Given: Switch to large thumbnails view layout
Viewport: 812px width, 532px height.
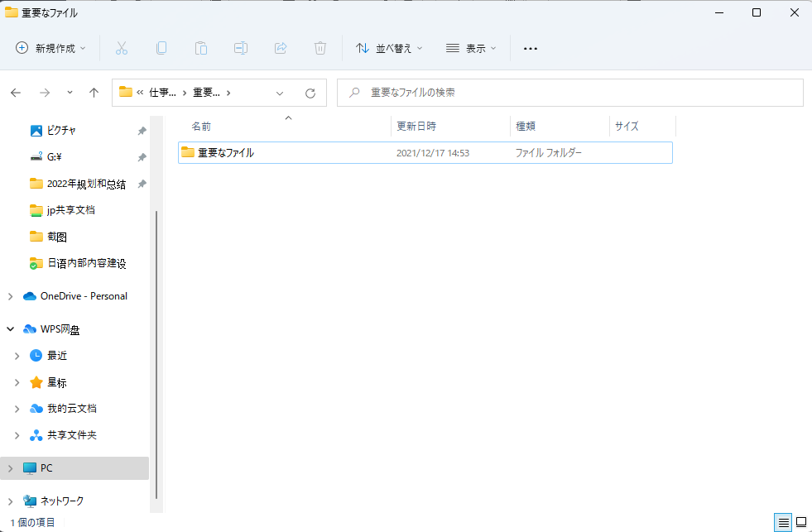Looking at the screenshot, I should (801, 522).
